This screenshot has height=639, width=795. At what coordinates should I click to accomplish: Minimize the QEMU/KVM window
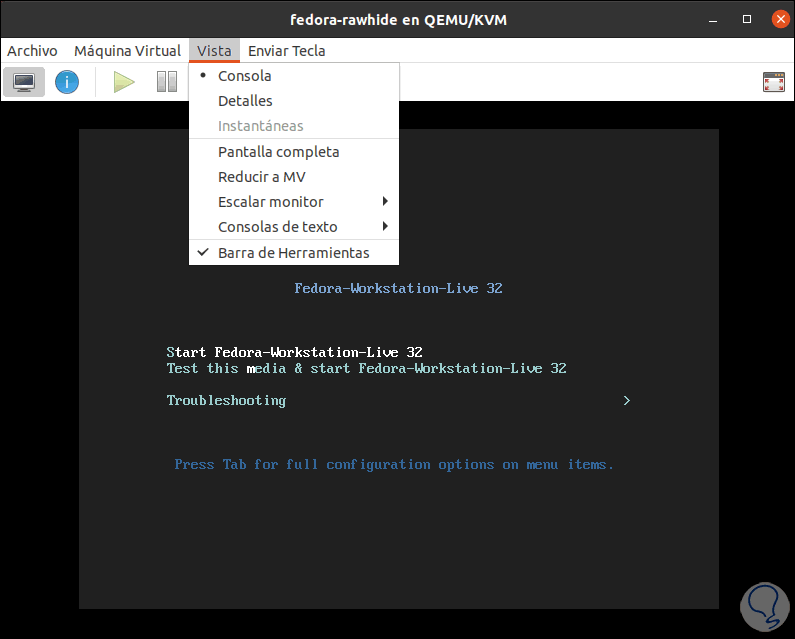click(x=713, y=20)
